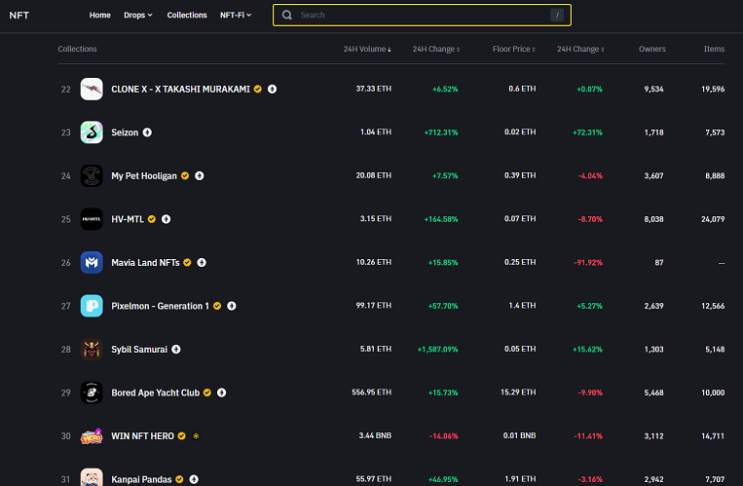
Task: Open Sybil Samurai collection avatar
Action: tap(91, 350)
